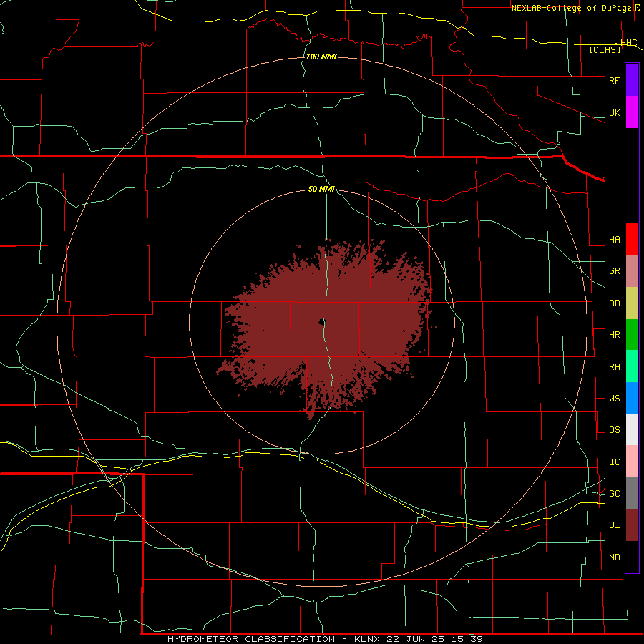
Task: Click the BD legend label text
Action: point(614,303)
